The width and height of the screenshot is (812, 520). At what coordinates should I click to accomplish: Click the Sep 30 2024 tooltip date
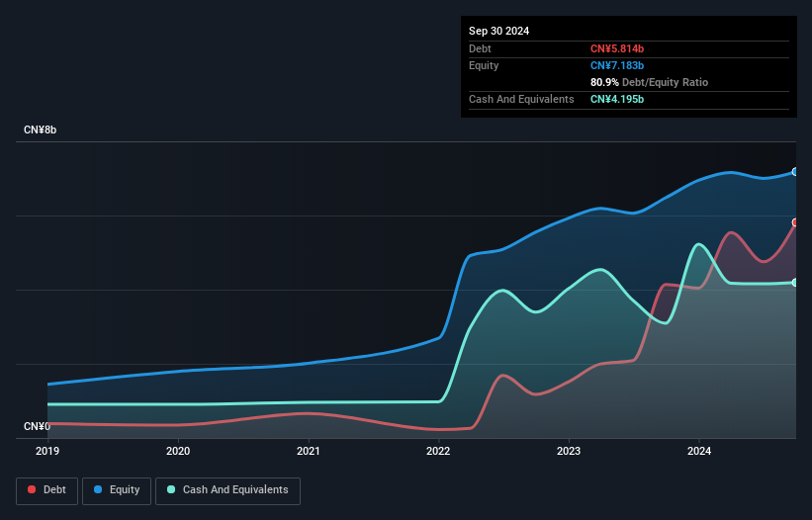pyautogui.click(x=499, y=31)
